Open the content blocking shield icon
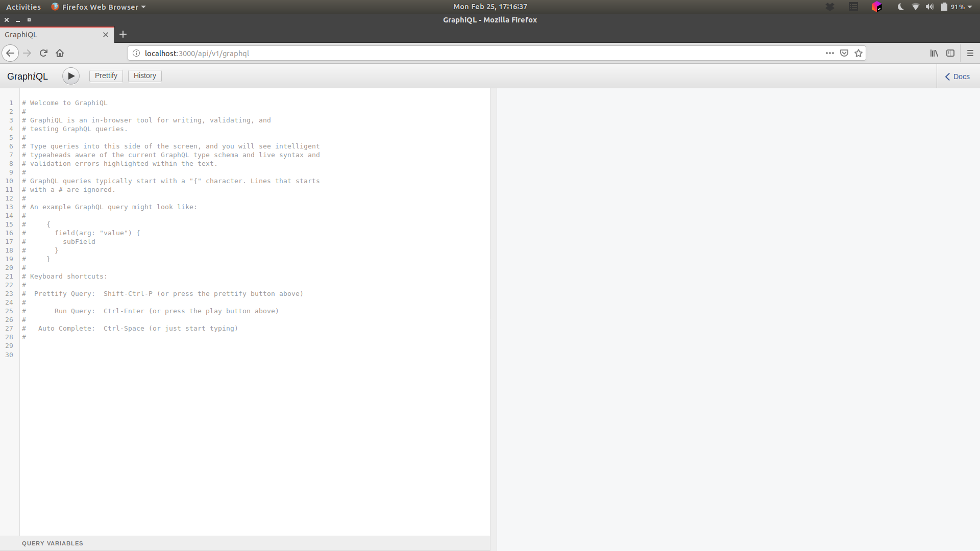This screenshot has width=980, height=551. coord(844,53)
